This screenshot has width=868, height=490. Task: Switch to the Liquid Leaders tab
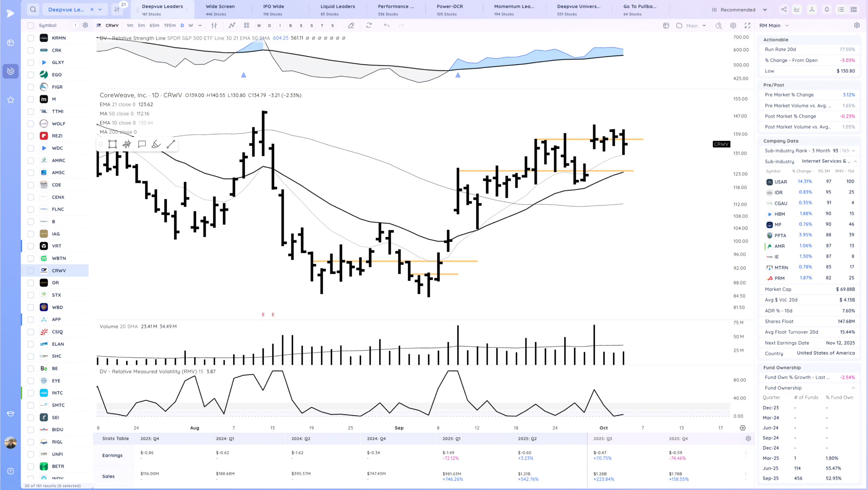click(337, 9)
